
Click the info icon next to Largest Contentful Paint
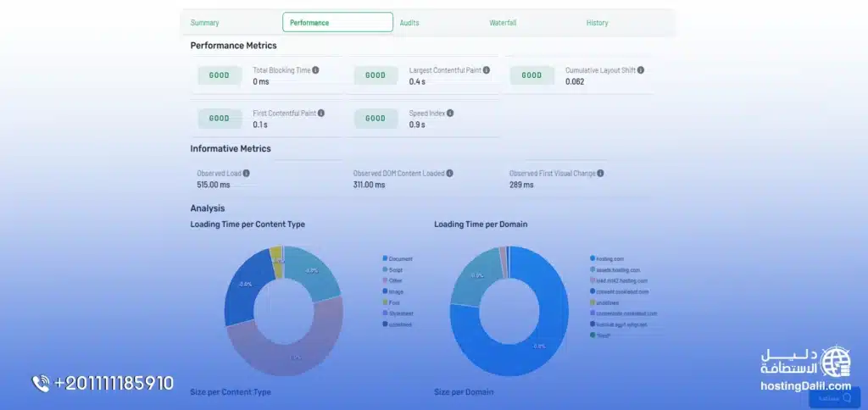[486, 70]
